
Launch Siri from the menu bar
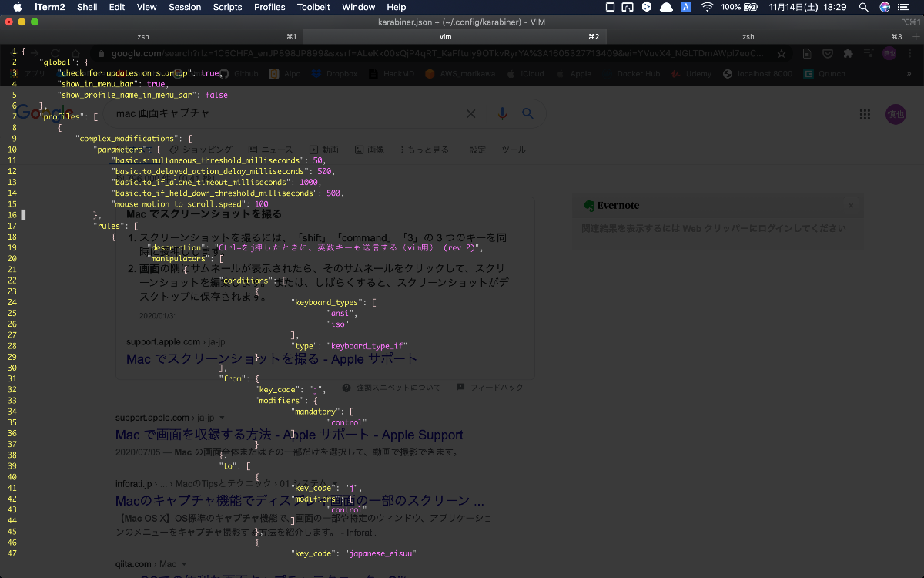pos(885,7)
